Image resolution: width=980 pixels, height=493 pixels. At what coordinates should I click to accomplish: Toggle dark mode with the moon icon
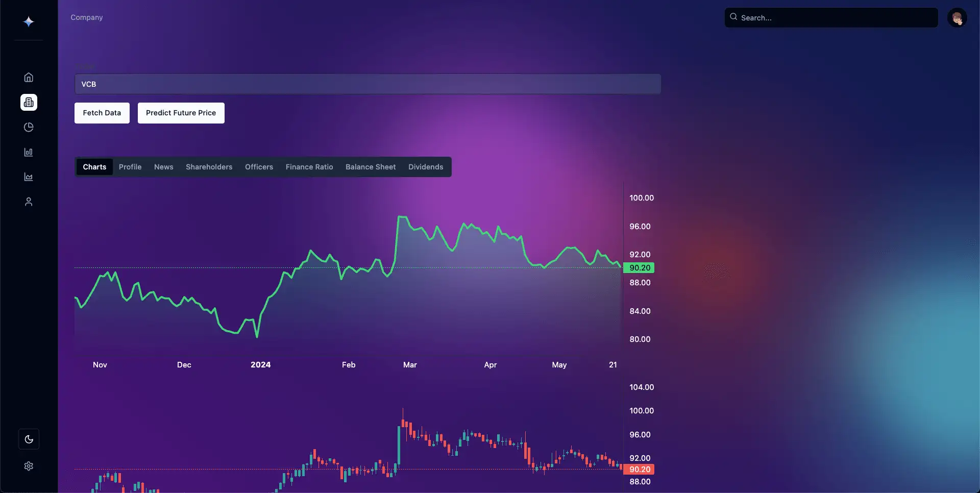point(29,439)
